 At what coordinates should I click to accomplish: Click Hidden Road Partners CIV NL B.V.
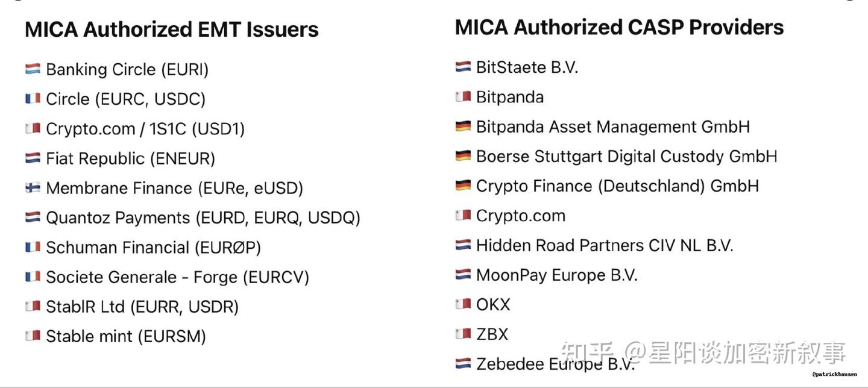[x=605, y=246]
